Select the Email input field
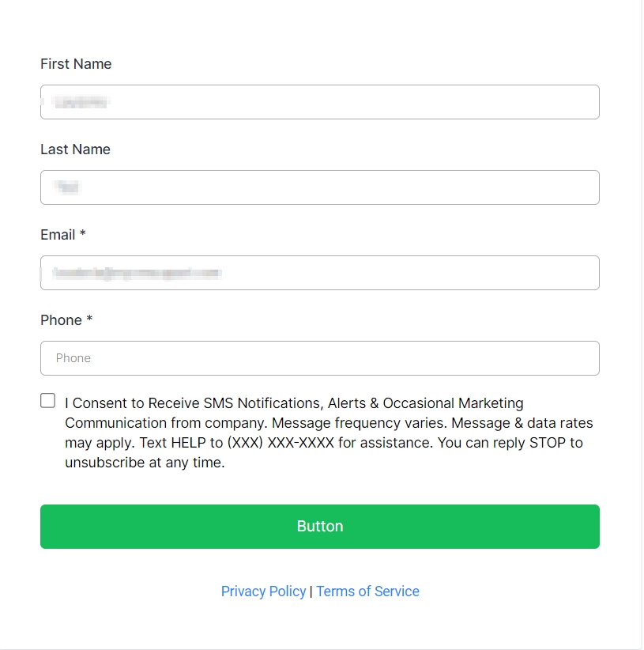The width and height of the screenshot is (644, 650). (x=319, y=273)
